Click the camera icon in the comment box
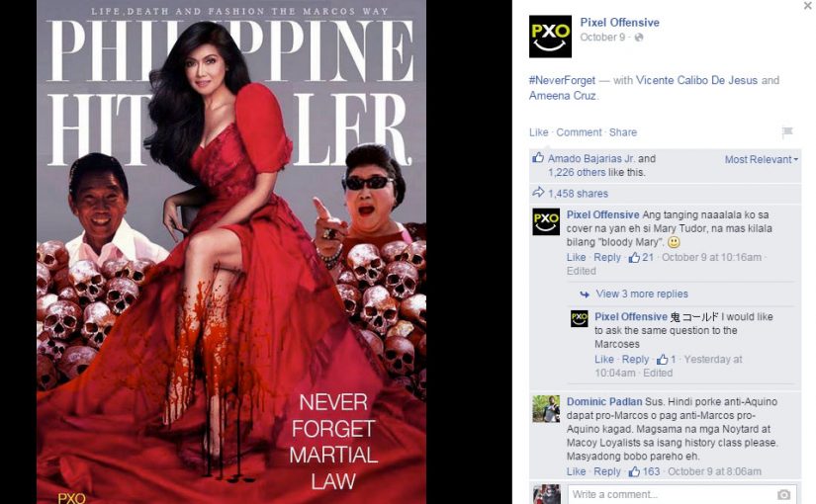 pyautogui.click(x=783, y=494)
